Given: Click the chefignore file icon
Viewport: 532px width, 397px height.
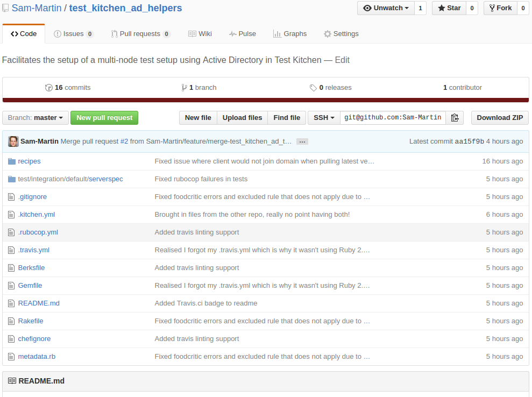Looking at the screenshot, I should coord(11,339).
